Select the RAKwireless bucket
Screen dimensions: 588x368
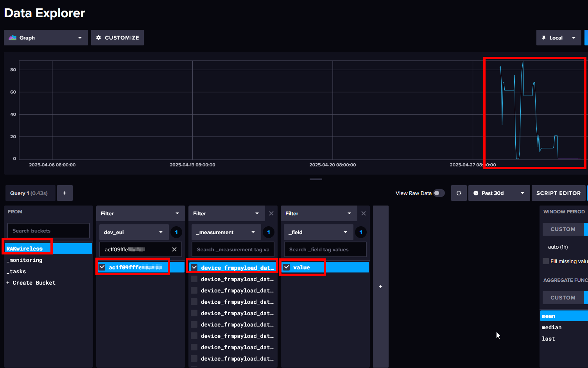pyautogui.click(x=48, y=248)
